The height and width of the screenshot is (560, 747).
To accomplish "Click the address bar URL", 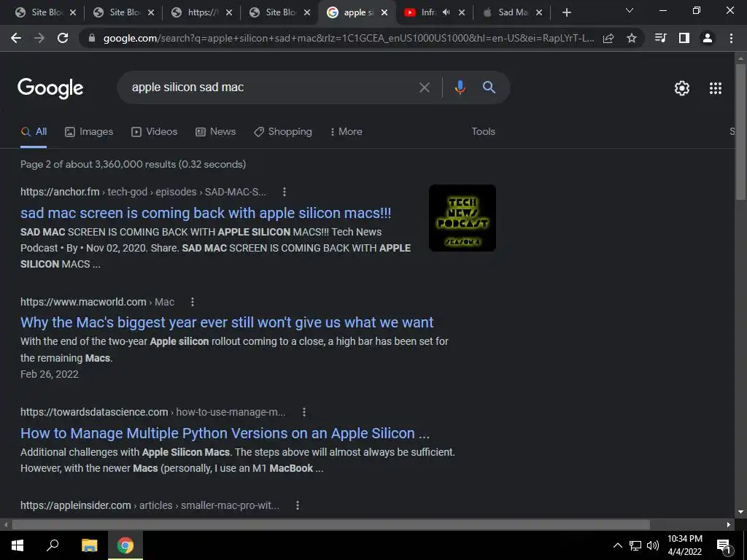I will pos(348,38).
